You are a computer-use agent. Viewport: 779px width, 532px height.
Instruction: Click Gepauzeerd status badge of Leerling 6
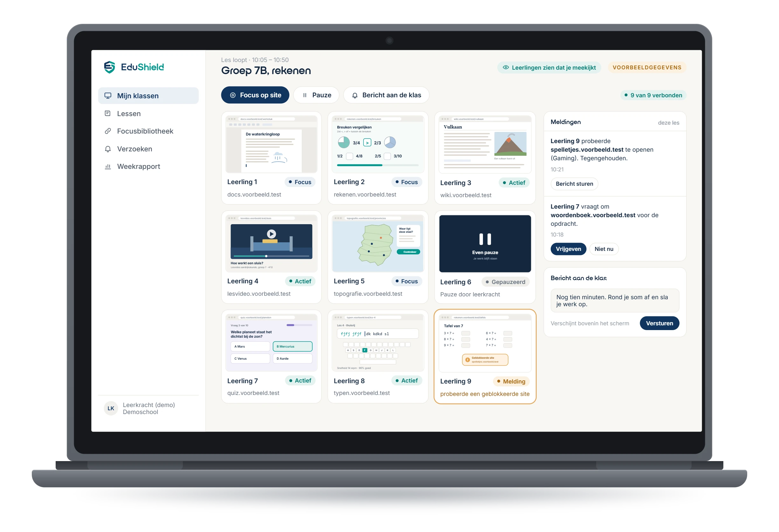click(505, 282)
